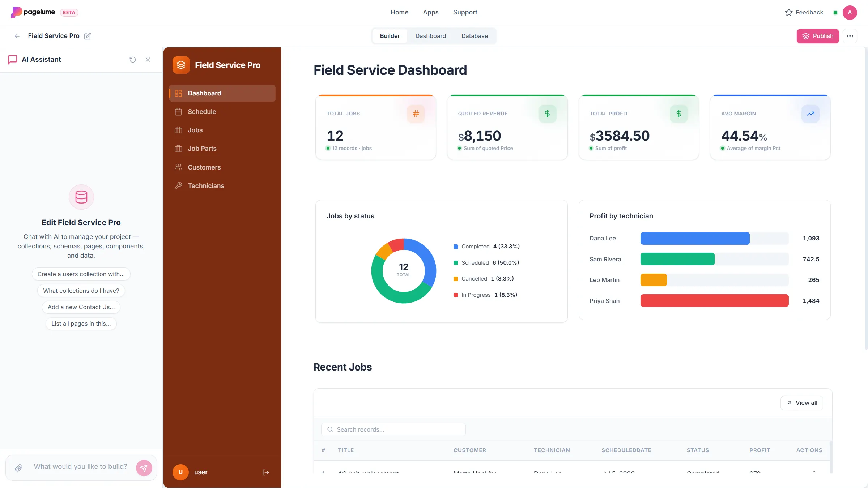Viewport: 868px width, 488px height.
Task: Choose the 'Create a users collection with...' suggestion
Action: tap(81, 274)
